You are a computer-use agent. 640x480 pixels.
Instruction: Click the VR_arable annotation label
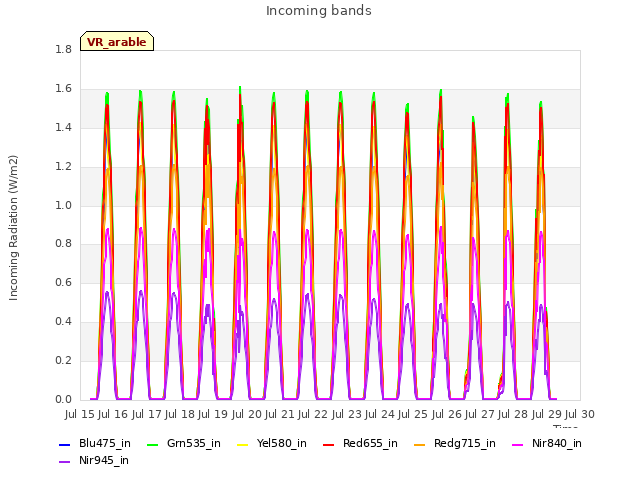click(x=117, y=41)
